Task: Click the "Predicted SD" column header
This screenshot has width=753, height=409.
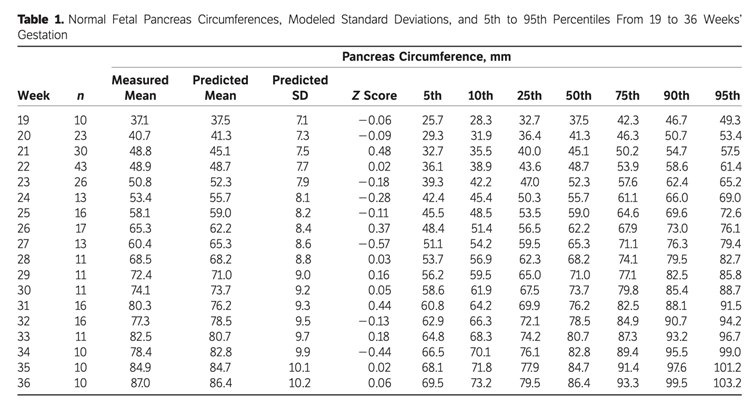Action: coord(299,88)
